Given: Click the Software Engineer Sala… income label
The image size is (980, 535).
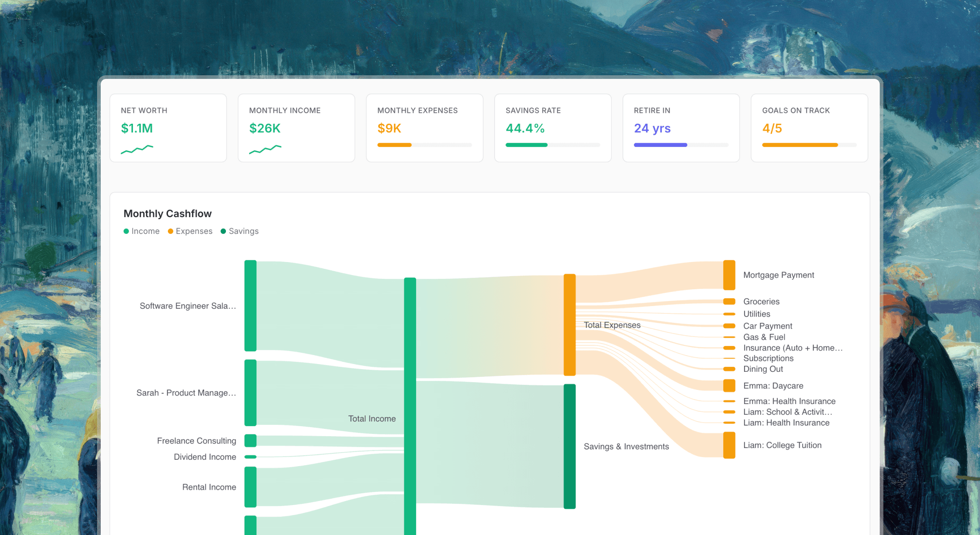Looking at the screenshot, I should (188, 306).
